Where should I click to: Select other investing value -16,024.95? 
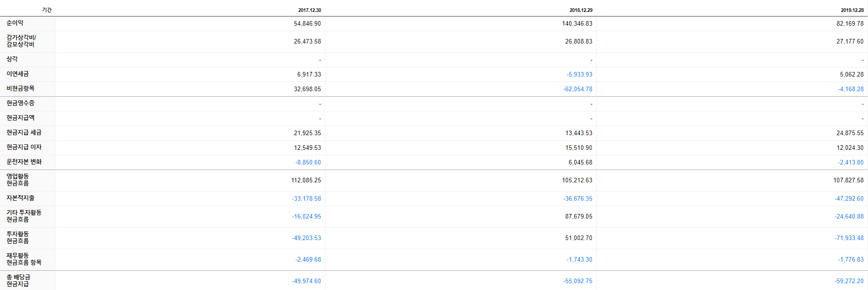pos(307,216)
